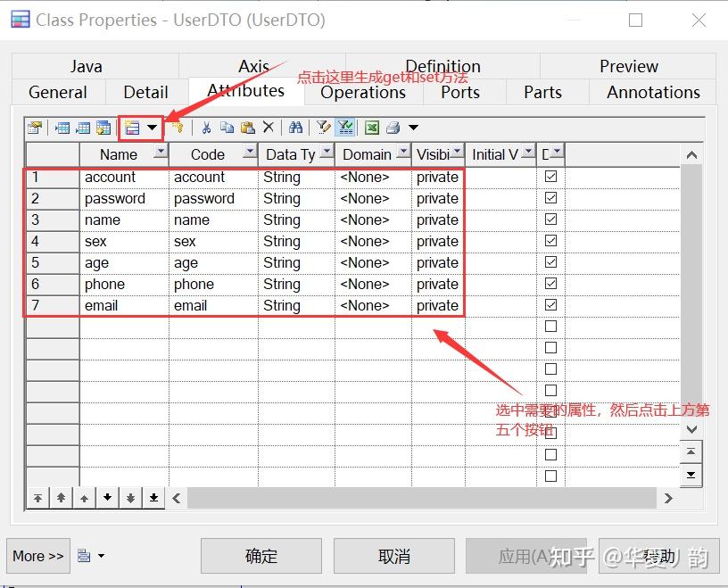Expand the Visibility column header dropdown

[x=456, y=153]
